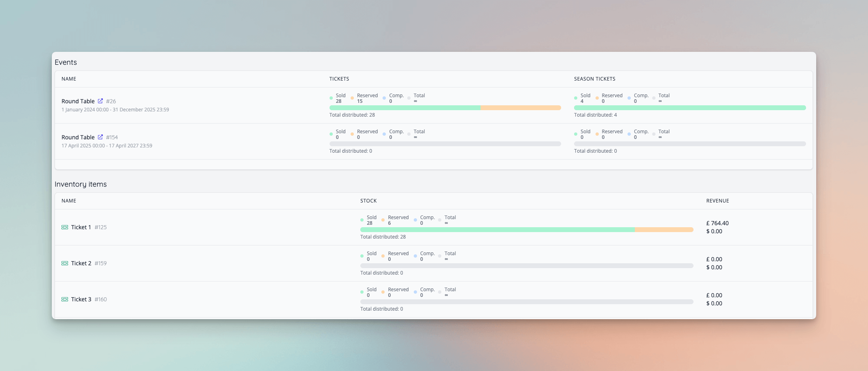Click the ticket icon beside Ticket 1
Image resolution: width=868 pixels, height=371 pixels.
[64, 227]
